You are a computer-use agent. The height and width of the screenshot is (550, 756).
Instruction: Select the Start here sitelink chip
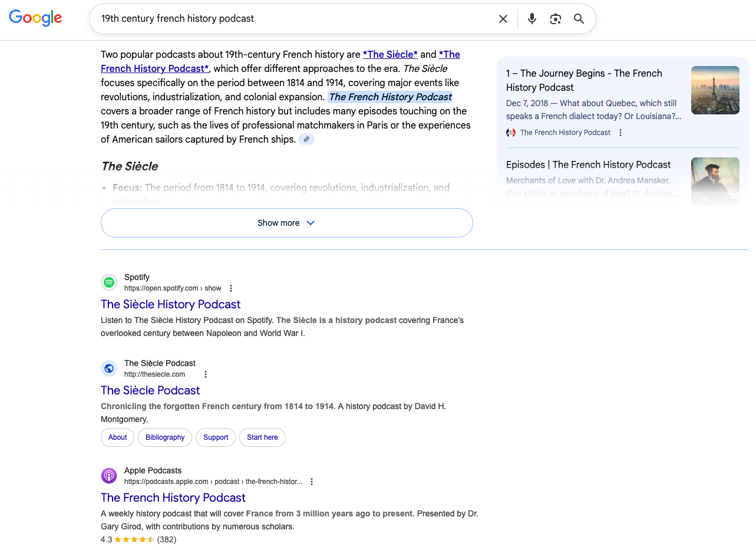262,437
